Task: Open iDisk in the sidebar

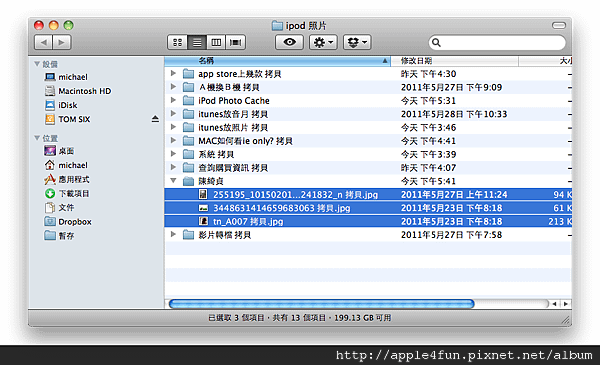Action: (61, 105)
